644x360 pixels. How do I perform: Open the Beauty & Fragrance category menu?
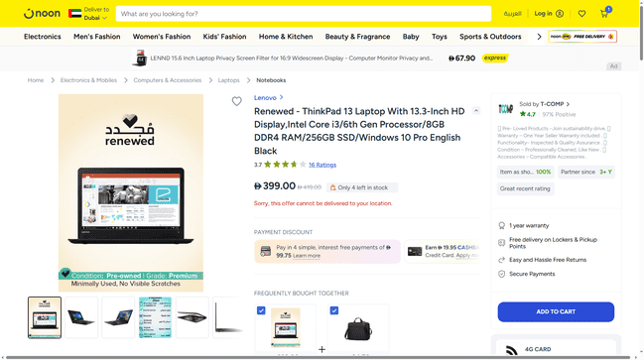358,37
